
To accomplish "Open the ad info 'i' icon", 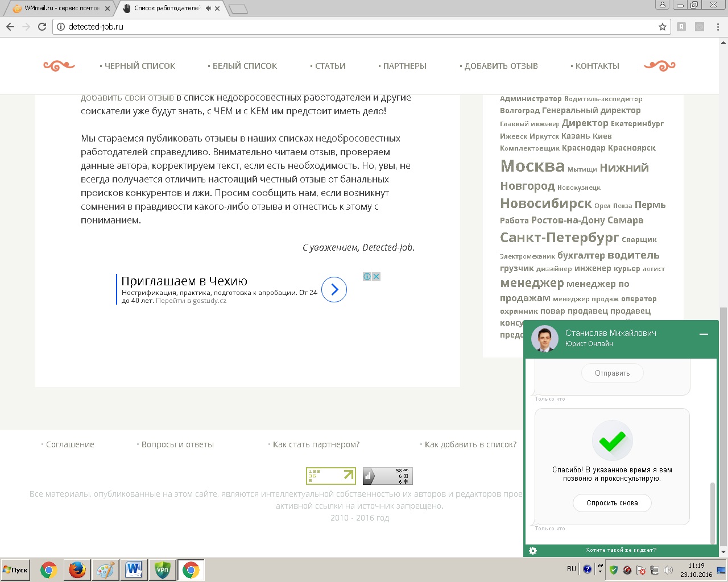I will 367,276.
